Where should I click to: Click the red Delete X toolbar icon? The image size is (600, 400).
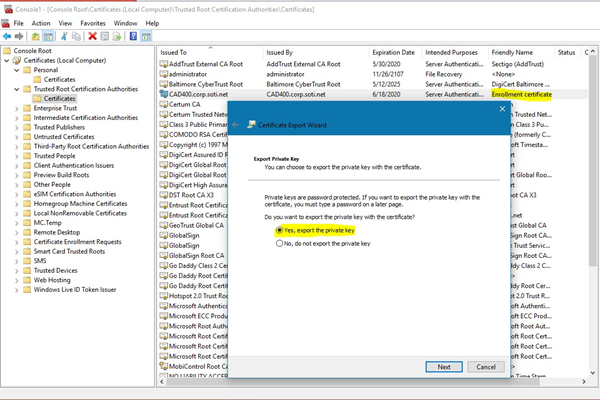pos(92,35)
